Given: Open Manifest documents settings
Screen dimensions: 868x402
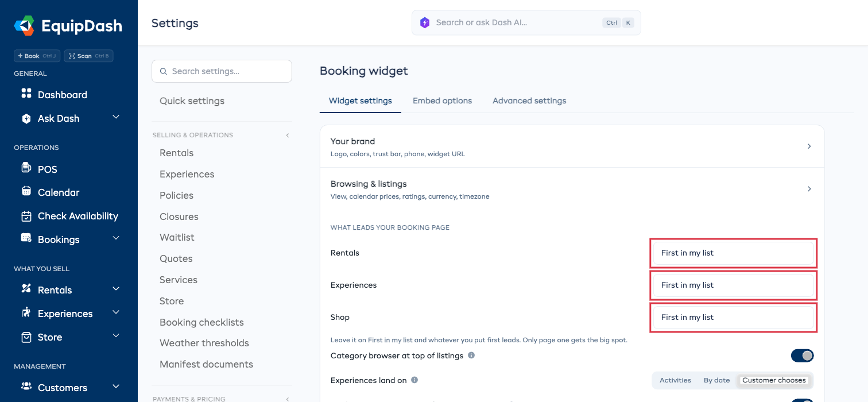Looking at the screenshot, I should pyautogui.click(x=206, y=364).
